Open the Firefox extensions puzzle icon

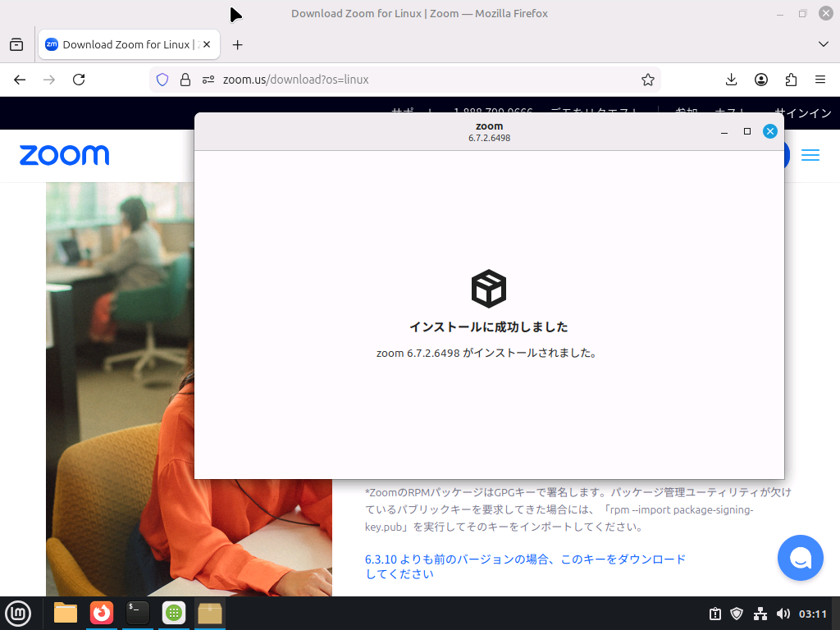pos(790,80)
